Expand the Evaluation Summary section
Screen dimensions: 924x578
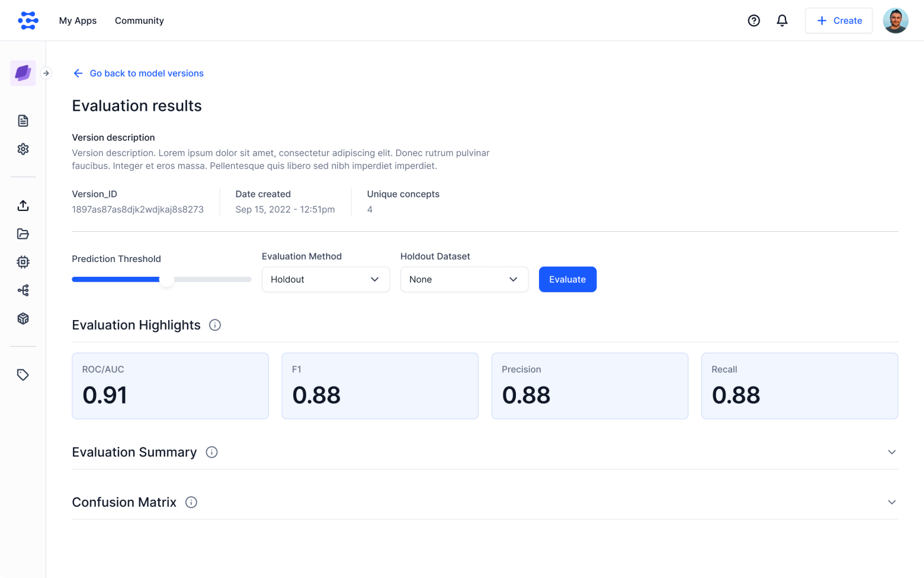[891, 452]
